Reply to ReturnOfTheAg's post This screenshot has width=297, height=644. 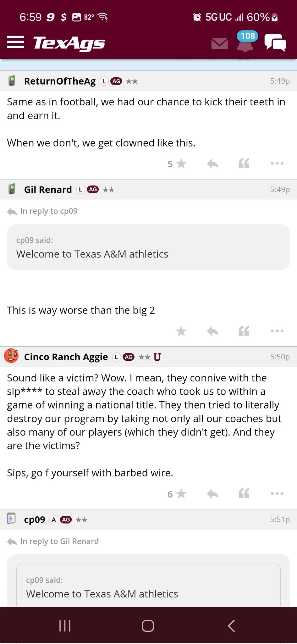click(213, 164)
